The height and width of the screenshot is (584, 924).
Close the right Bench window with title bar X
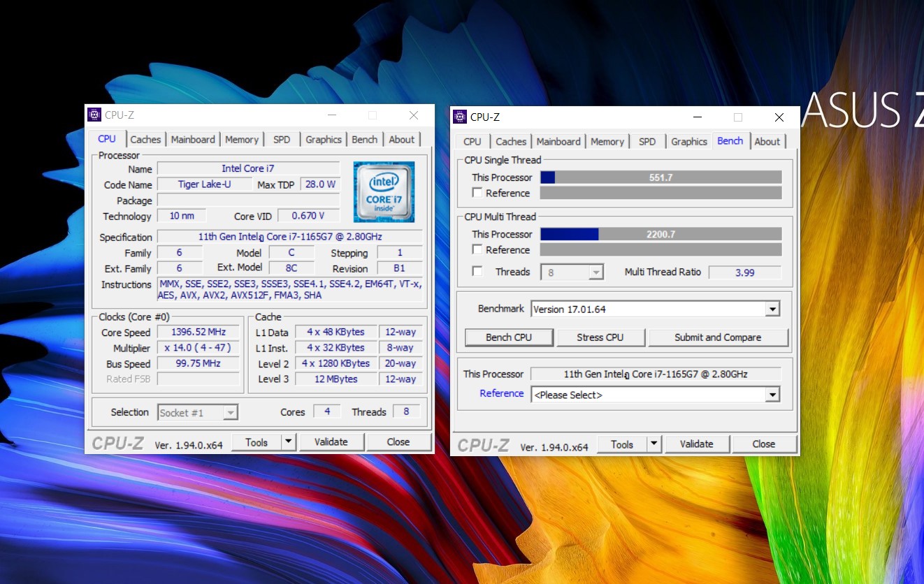pyautogui.click(x=779, y=117)
